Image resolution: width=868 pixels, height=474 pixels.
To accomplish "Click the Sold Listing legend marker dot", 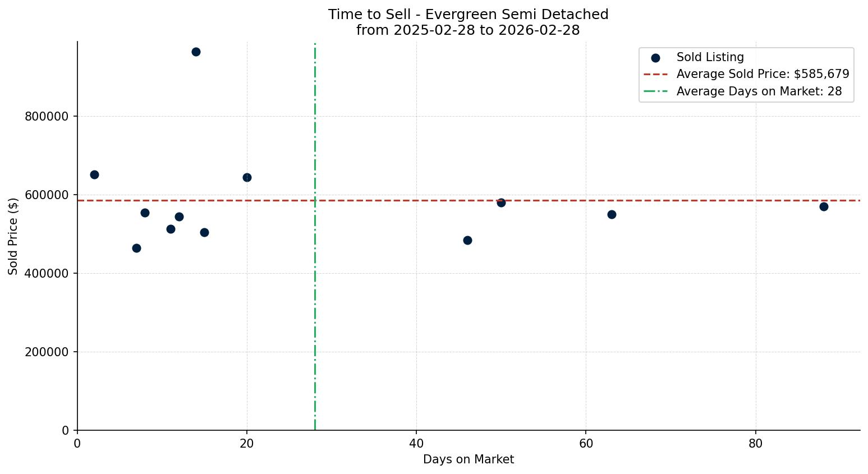I will click(x=655, y=58).
